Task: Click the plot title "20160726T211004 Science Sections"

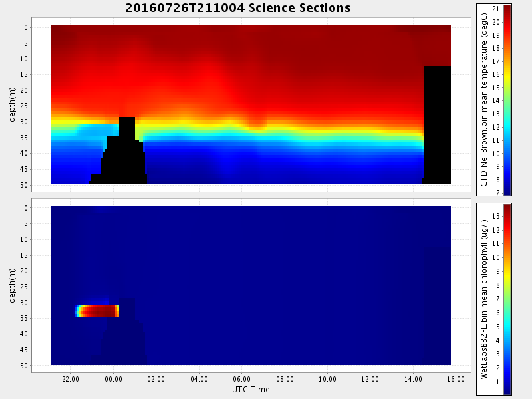Action: pos(237,8)
